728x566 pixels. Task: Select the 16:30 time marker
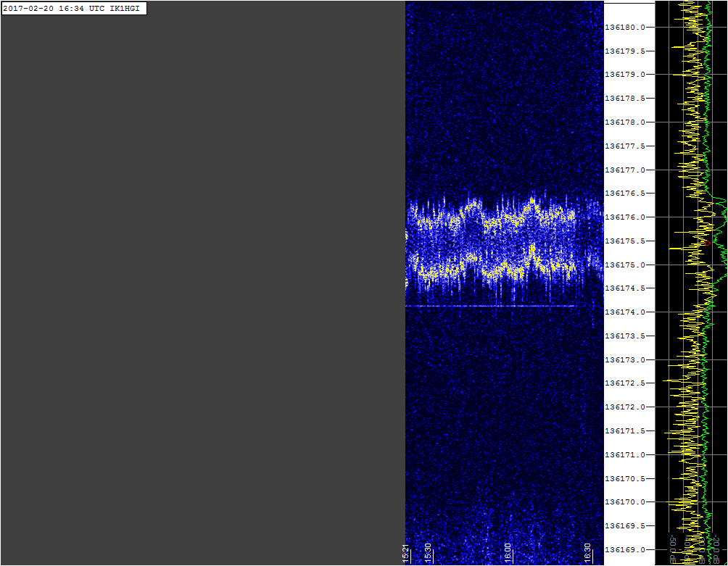pyautogui.click(x=587, y=552)
